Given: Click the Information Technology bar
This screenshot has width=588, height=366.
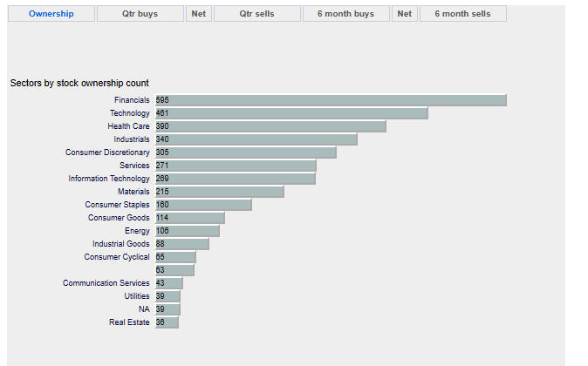Looking at the screenshot, I should click(236, 179).
